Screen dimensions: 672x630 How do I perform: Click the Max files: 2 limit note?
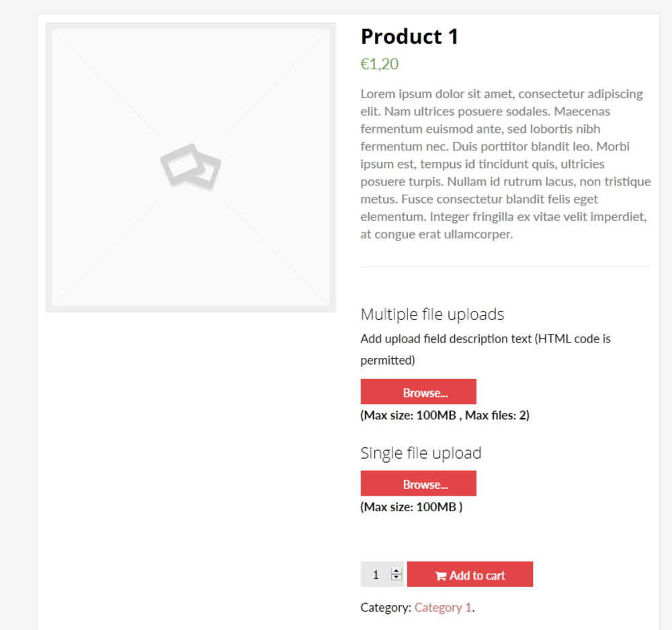pos(497,415)
